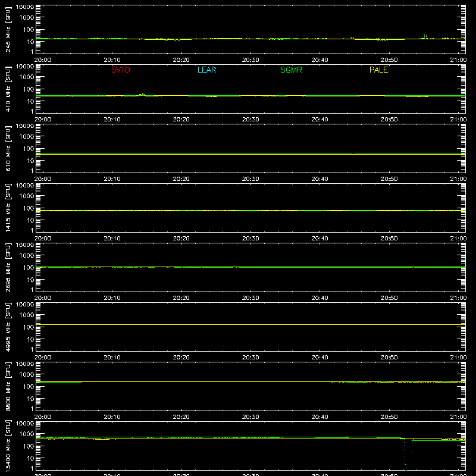This screenshot has height=476, width=476.
Task: Click 20:10 time label below 410 MHz panel
Action: click(112, 120)
